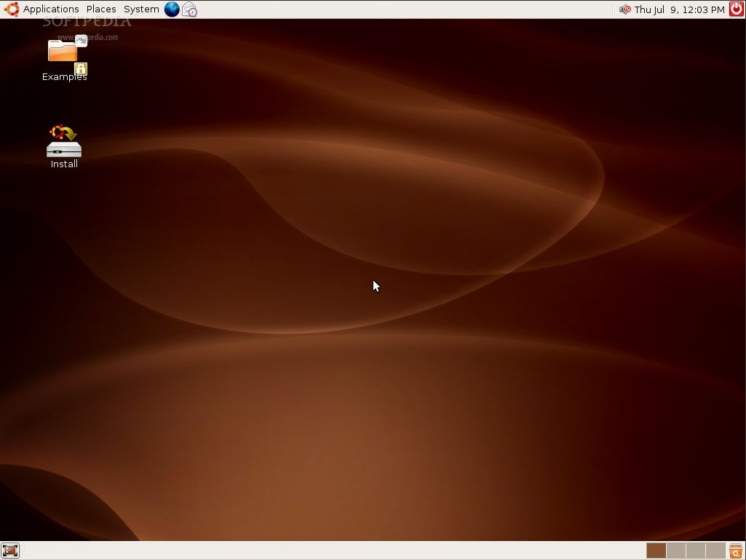
Task: Open the Places menu
Action: click(x=101, y=9)
